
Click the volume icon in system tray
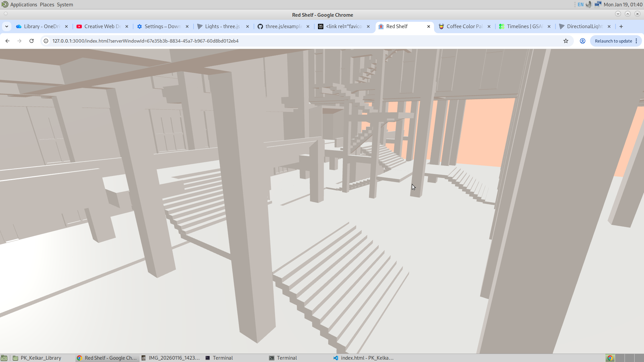pyautogui.click(x=589, y=4)
